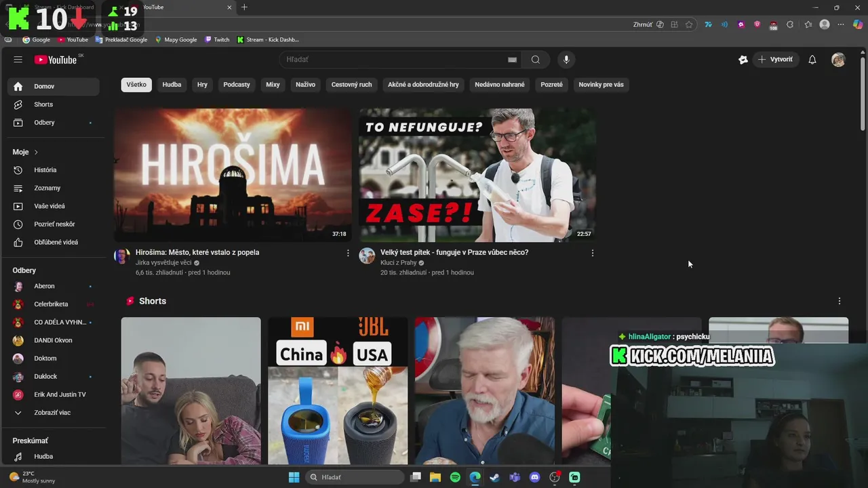The height and width of the screenshot is (488, 868).
Task: Click the taskbar Hľadať search box
Action: [355, 477]
